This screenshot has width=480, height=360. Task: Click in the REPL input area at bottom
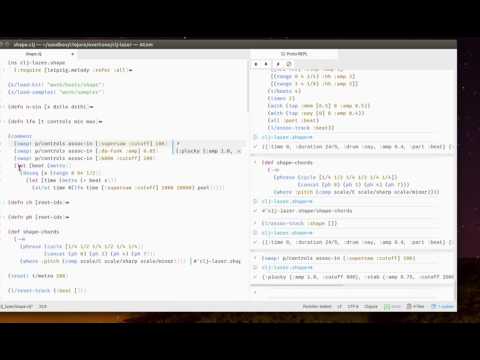tap(352, 292)
